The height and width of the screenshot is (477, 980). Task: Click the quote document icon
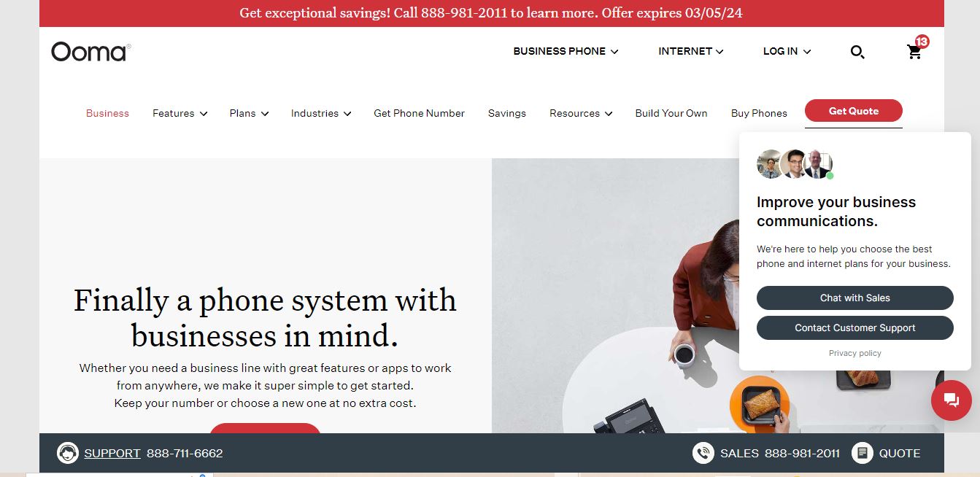tap(862, 453)
